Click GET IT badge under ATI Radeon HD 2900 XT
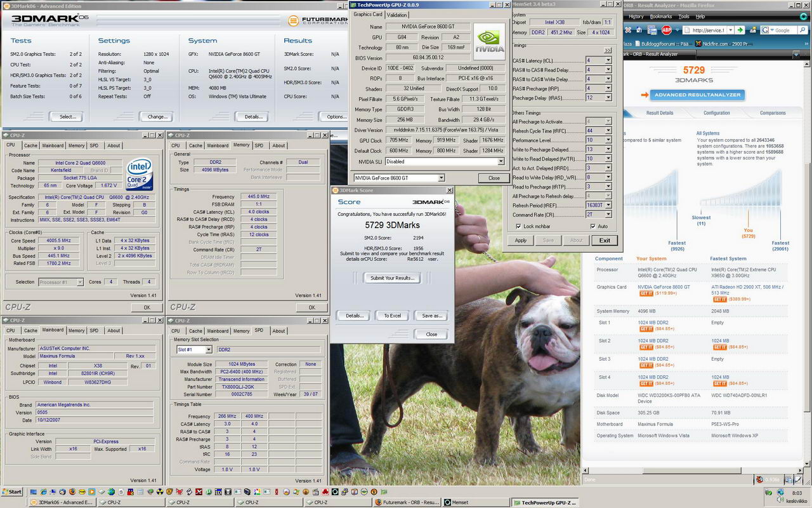 pyautogui.click(x=720, y=298)
